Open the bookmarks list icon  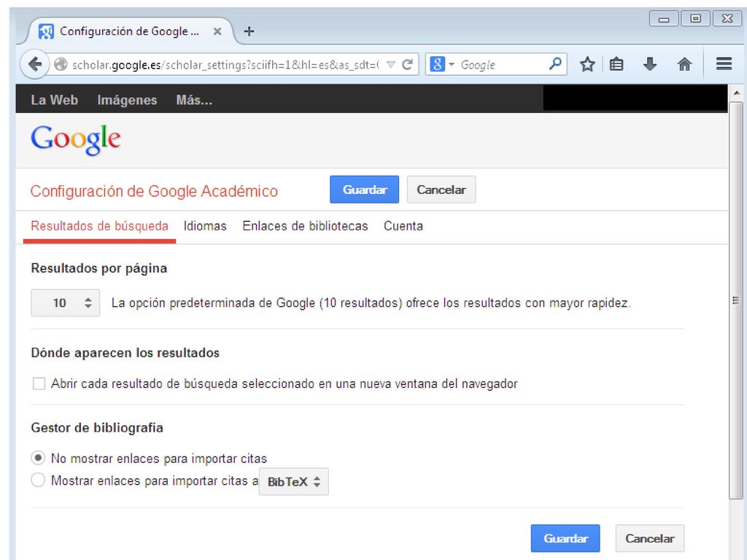616,64
